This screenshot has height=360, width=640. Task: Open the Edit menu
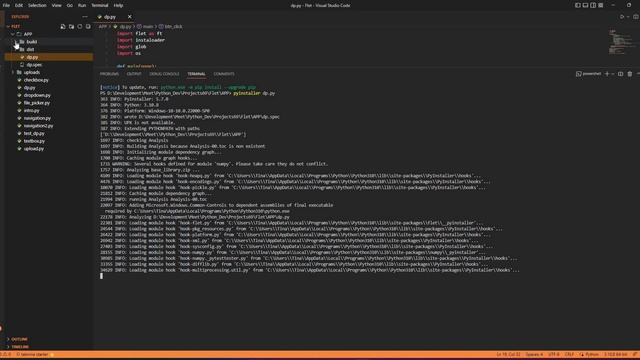click(19, 5)
